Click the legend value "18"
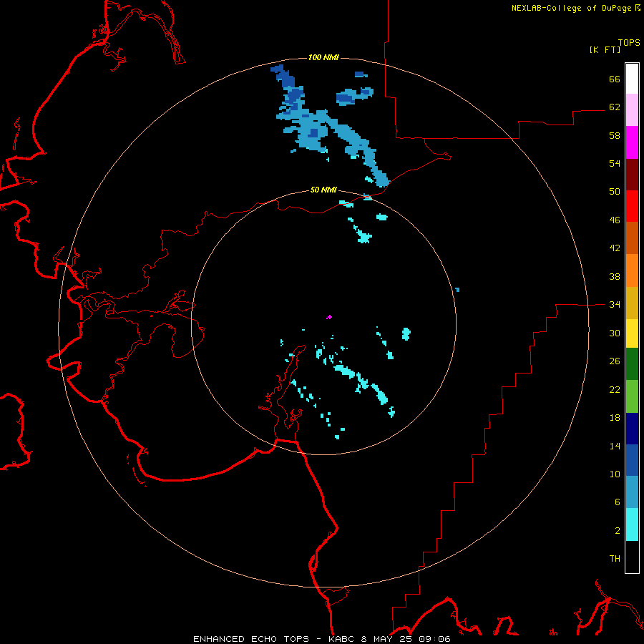Image resolution: width=644 pixels, height=644 pixels. 615,418
